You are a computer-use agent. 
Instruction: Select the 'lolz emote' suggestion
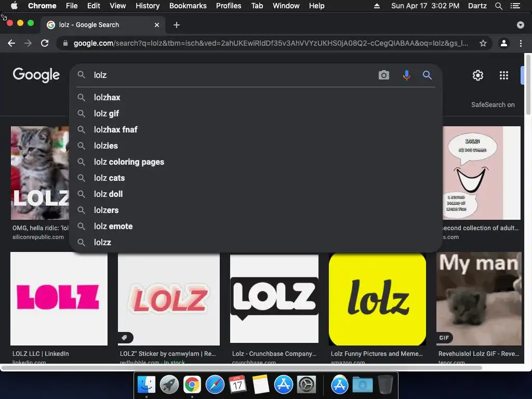coord(256,227)
